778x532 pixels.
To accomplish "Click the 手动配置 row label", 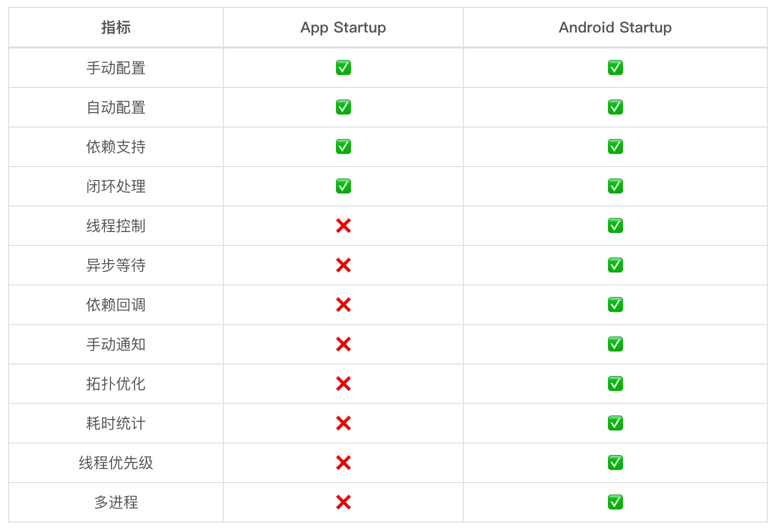I will (x=116, y=67).
